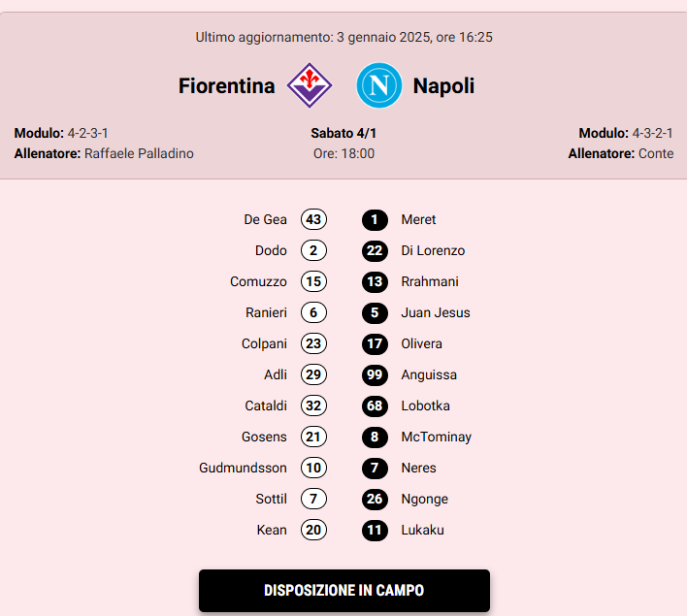Screen dimensions: 687x616
Task: Open the Fiorentina team name link
Action: tap(227, 86)
